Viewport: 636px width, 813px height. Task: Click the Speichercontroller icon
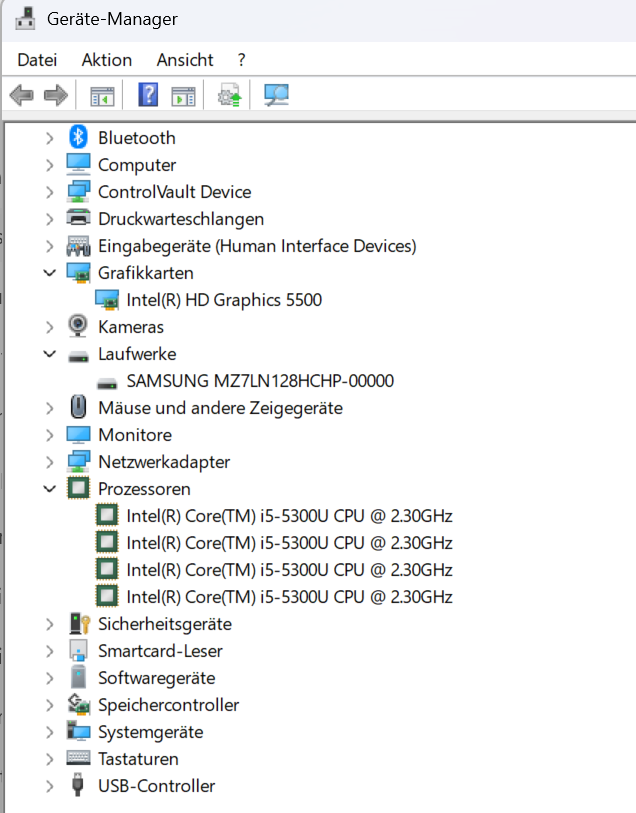(78, 705)
